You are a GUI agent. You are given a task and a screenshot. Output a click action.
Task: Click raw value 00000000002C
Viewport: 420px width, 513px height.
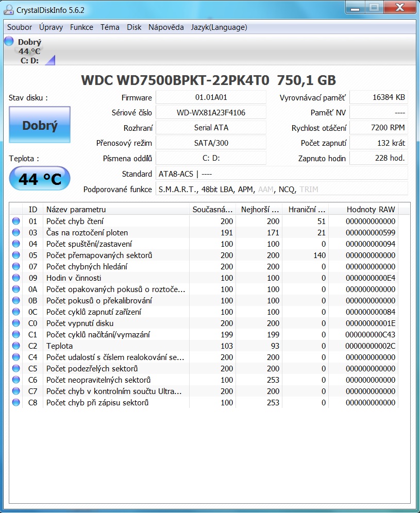tap(370, 346)
